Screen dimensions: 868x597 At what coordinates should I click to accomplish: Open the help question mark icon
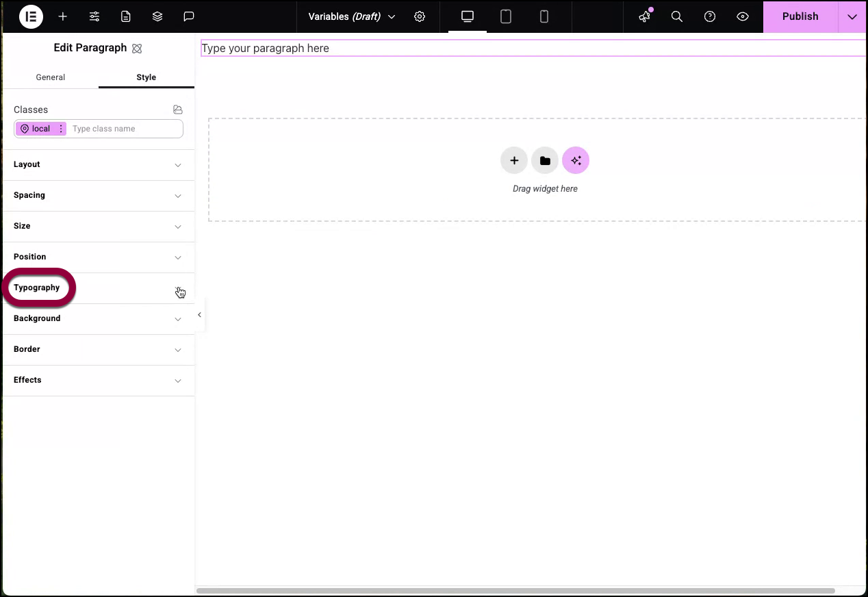coord(710,16)
